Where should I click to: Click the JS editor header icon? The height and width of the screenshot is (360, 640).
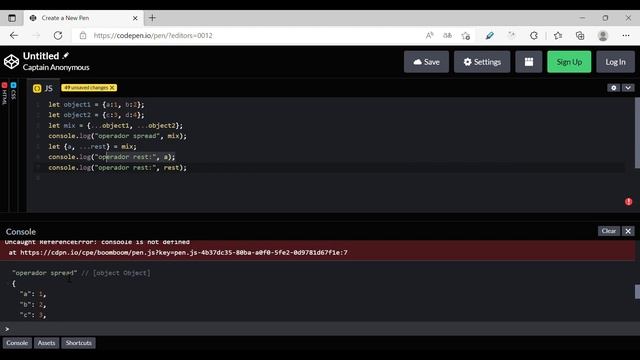coord(37,88)
